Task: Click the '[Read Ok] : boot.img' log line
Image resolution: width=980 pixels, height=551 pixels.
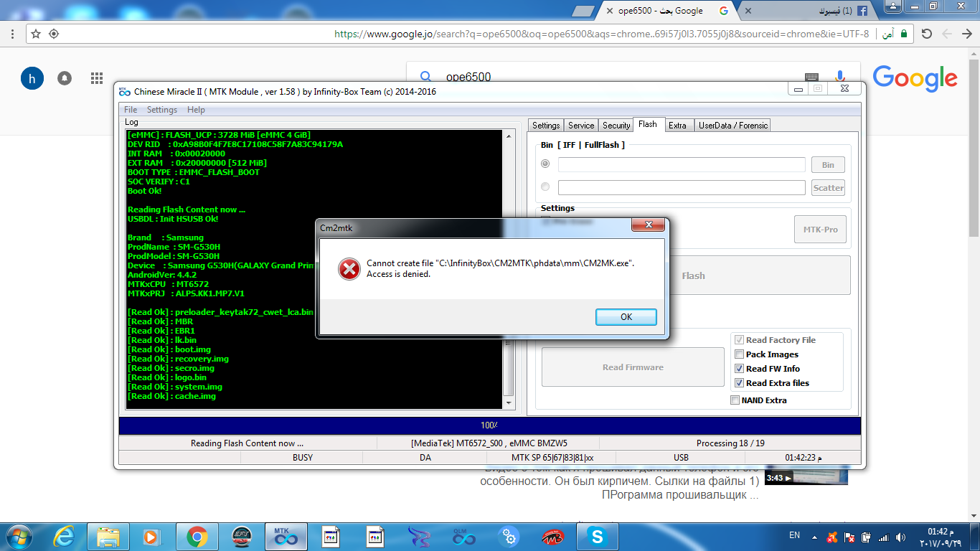Action: pyautogui.click(x=169, y=349)
